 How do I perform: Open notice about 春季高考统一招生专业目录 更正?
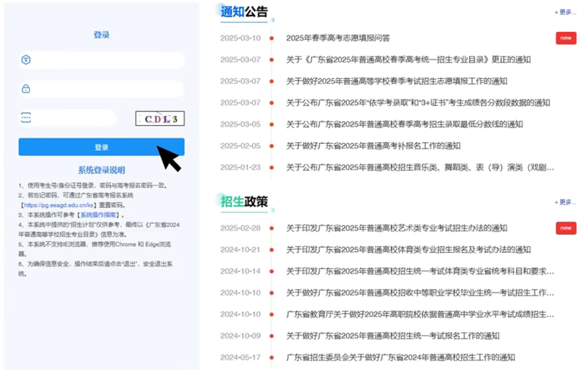(409, 60)
